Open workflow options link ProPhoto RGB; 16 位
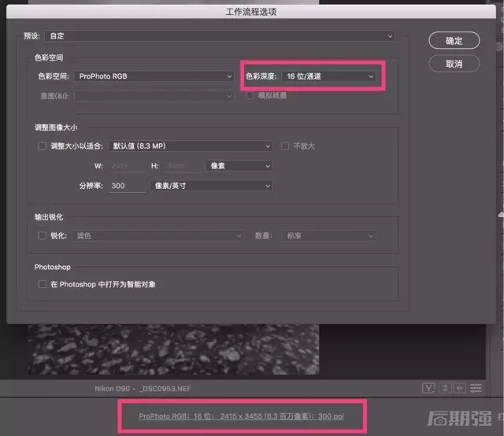The width and height of the screenshot is (504, 436). 242,416
